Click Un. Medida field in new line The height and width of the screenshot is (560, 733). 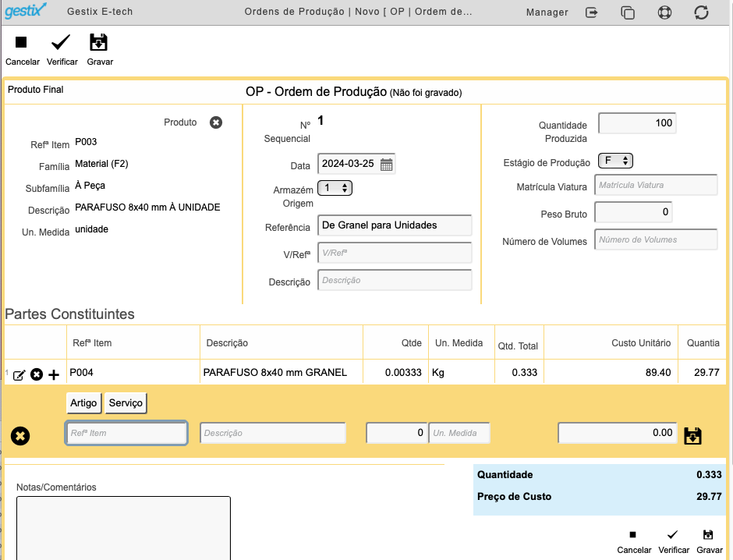pyautogui.click(x=459, y=433)
